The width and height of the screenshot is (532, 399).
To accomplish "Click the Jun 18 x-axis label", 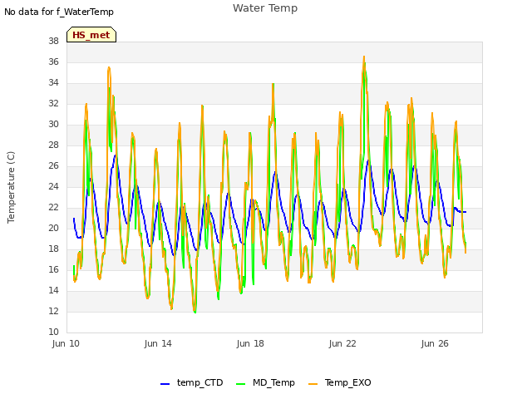I will (x=250, y=343).
